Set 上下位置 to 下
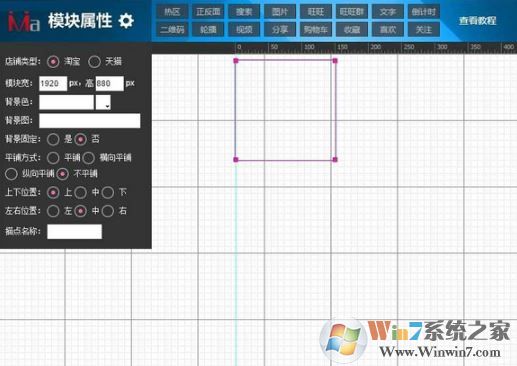This screenshot has width=517, height=366. click(x=108, y=192)
